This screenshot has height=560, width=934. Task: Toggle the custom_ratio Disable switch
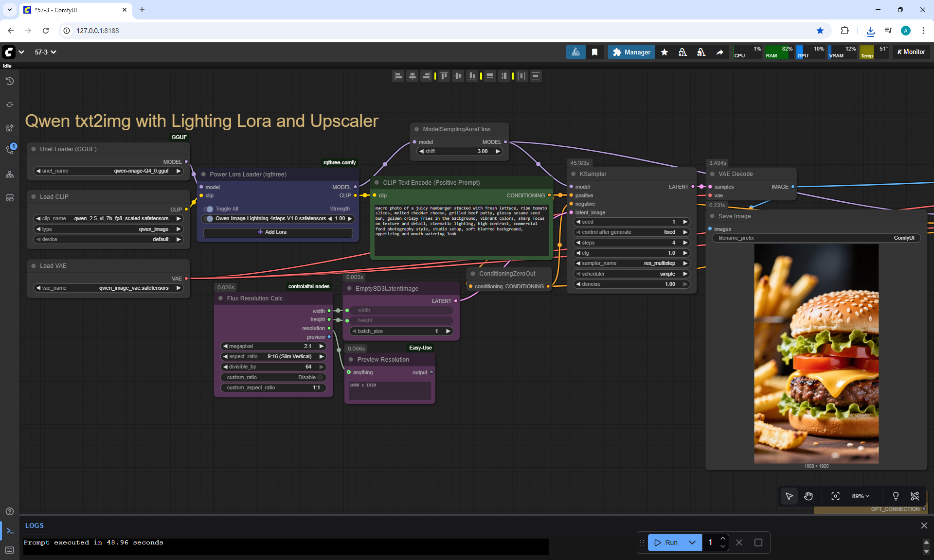point(320,377)
